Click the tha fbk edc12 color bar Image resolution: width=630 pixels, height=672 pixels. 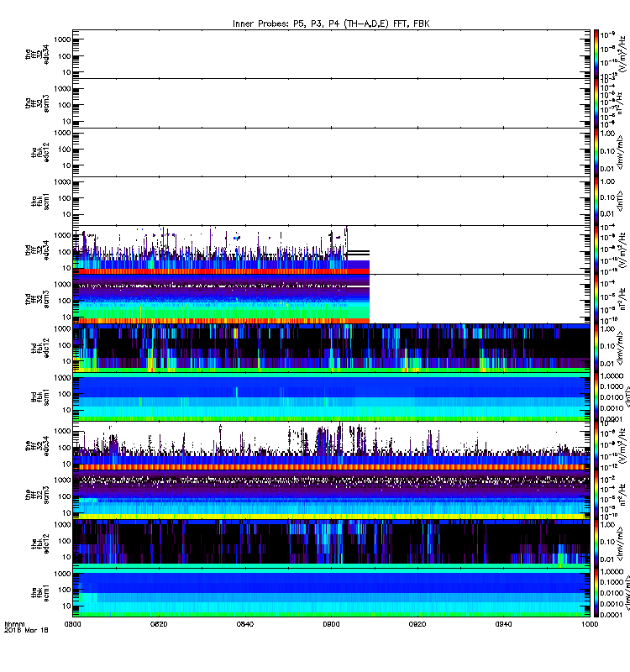coord(596,152)
